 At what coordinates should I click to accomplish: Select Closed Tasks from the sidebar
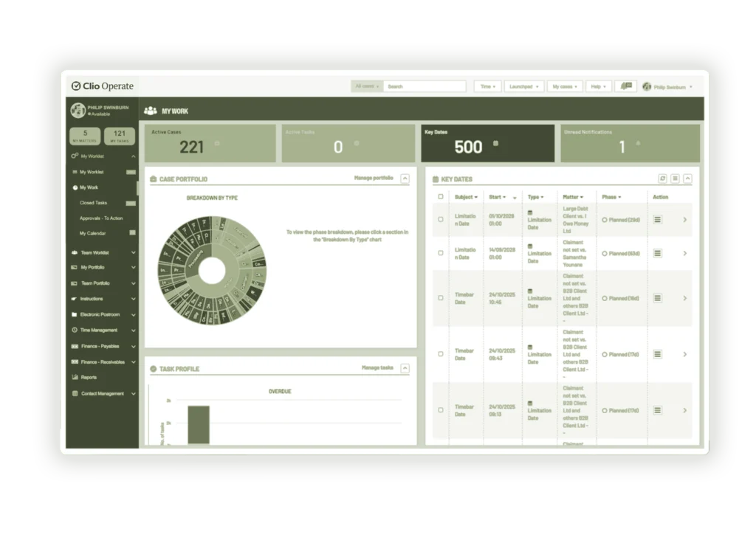coord(93,203)
